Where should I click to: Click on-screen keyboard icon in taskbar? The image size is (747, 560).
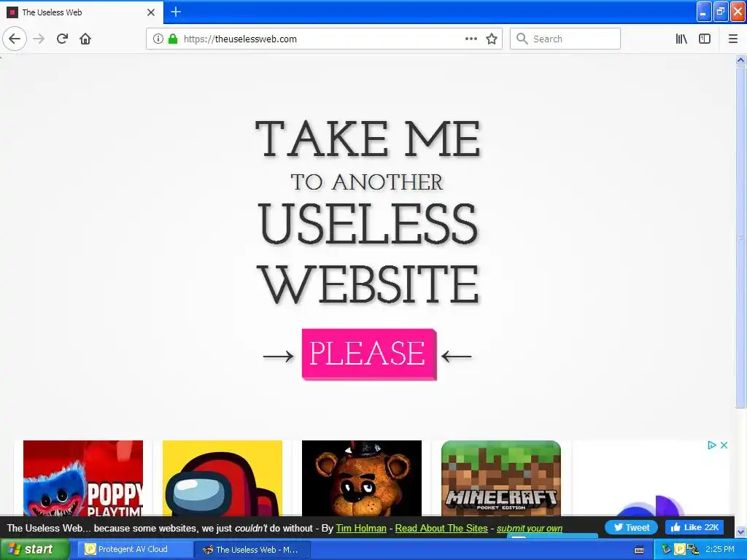(639, 550)
